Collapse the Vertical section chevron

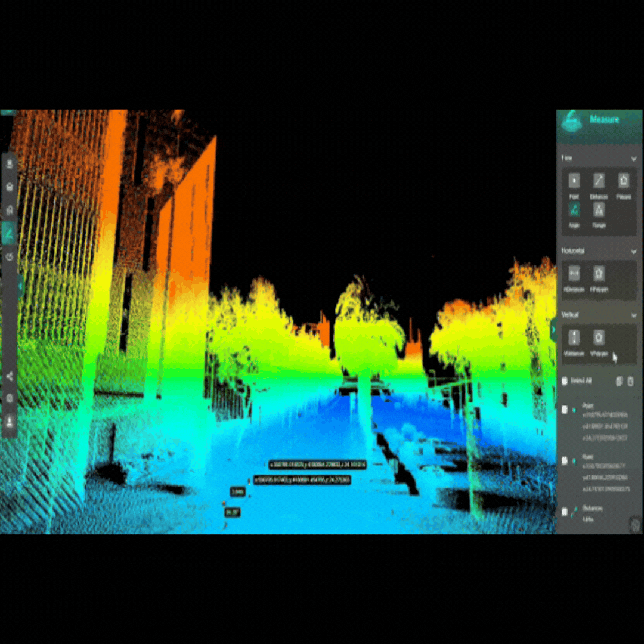633,315
